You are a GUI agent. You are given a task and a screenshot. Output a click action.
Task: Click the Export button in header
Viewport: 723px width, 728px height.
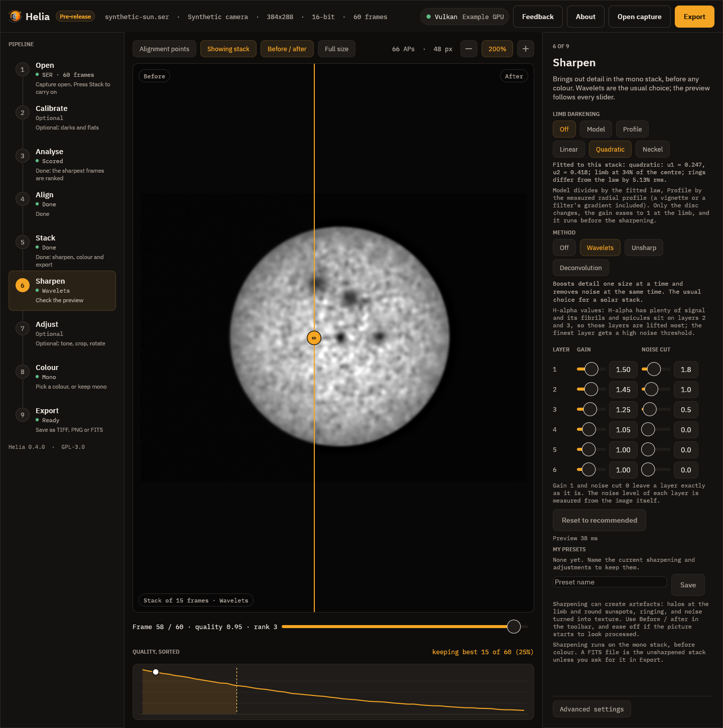pos(694,17)
